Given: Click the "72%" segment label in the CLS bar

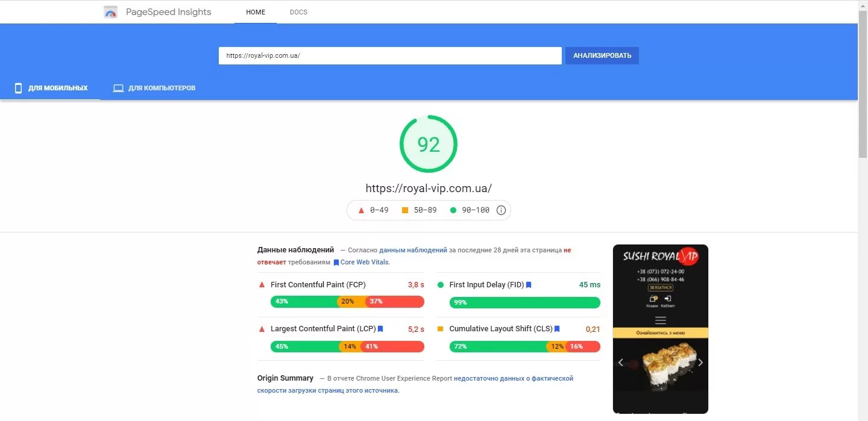Looking at the screenshot, I should pyautogui.click(x=461, y=346).
